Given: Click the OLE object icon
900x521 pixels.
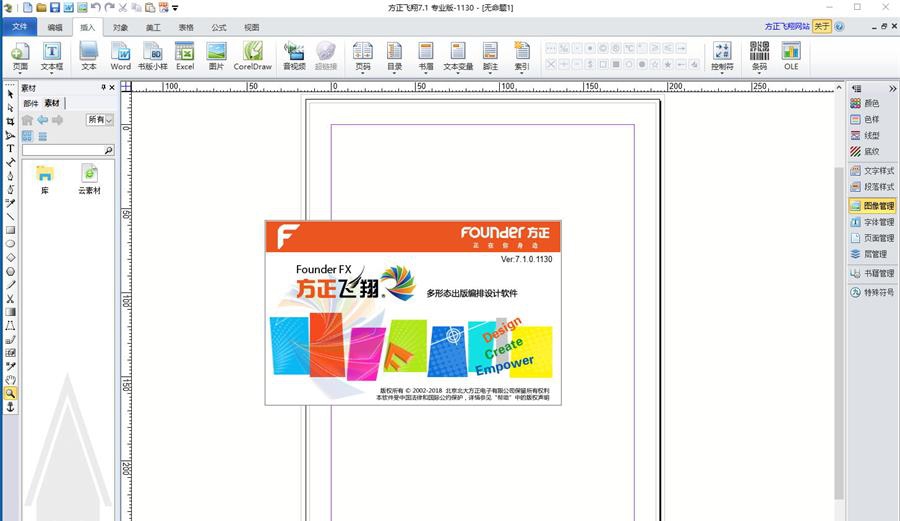Looking at the screenshot, I should point(791,56).
